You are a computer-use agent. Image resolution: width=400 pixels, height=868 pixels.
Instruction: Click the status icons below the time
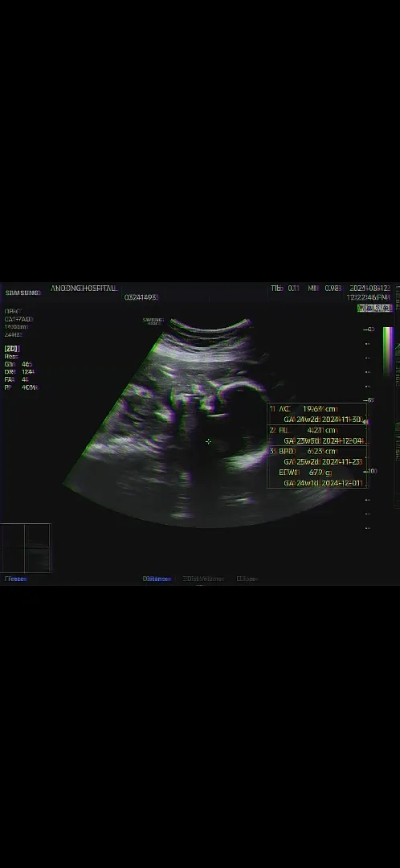click(x=375, y=308)
